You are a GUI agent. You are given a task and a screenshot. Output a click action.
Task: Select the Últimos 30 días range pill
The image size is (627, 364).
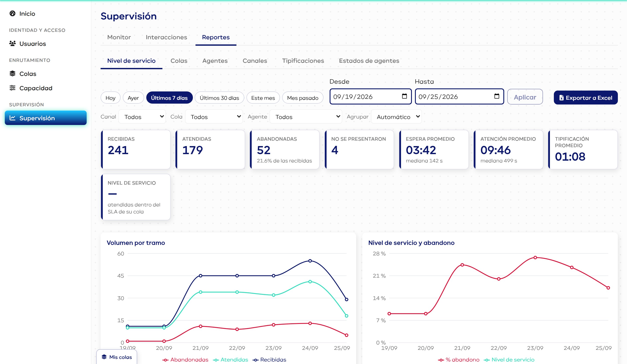[x=219, y=98]
